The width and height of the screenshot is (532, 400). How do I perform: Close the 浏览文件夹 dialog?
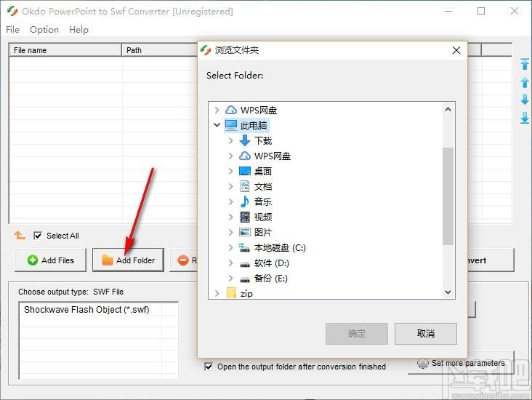pyautogui.click(x=456, y=50)
